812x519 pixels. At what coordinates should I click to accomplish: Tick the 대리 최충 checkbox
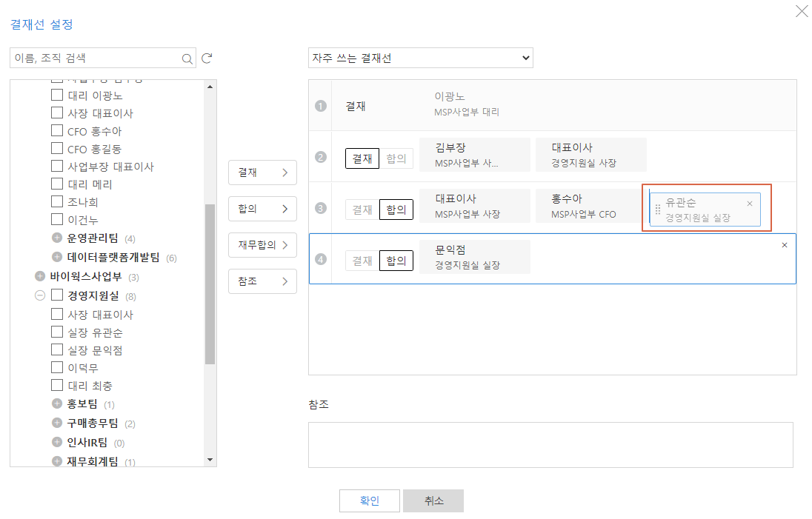click(57, 385)
